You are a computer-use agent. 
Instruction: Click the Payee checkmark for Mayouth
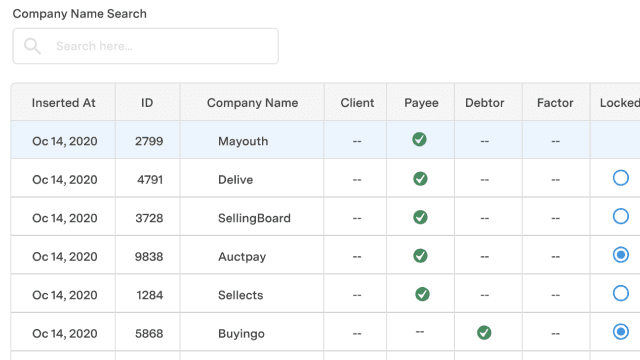point(419,139)
